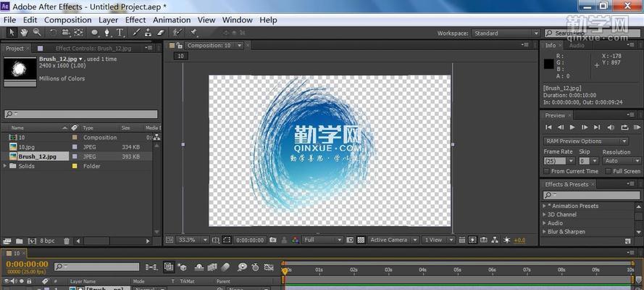
Task: Open the Active Camera dropdown
Action: pos(393,240)
